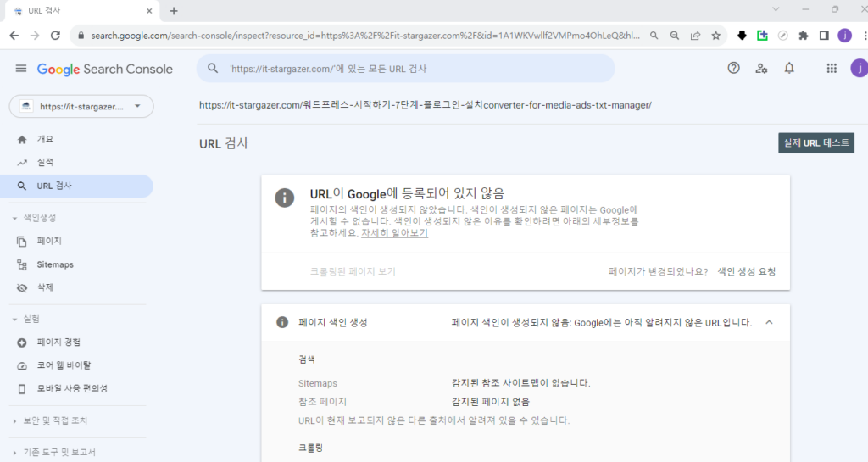Screen dimensions: 868x462
Task: Click the info icon beside 페이지 색인 생성
Action: pos(282,322)
